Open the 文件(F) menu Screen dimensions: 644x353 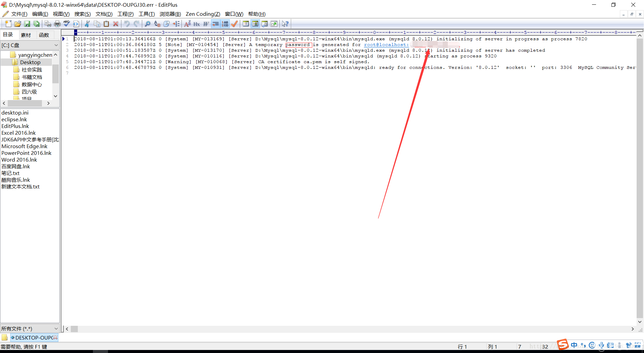(x=19, y=14)
